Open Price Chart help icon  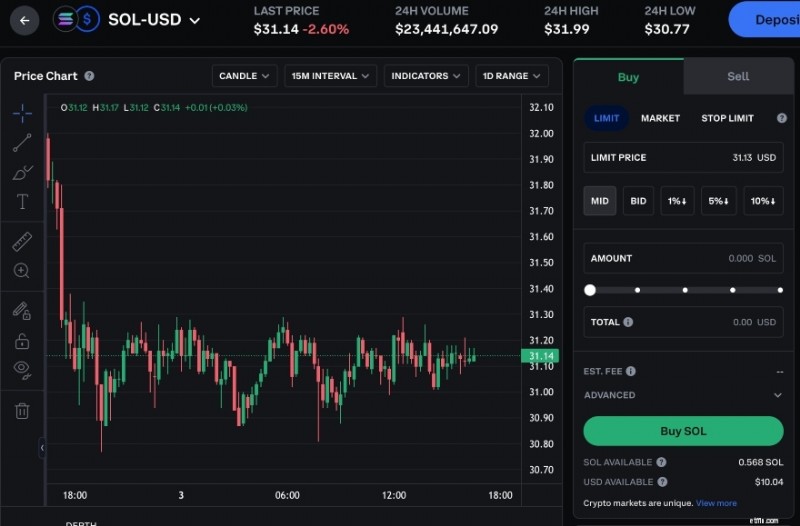click(x=89, y=76)
